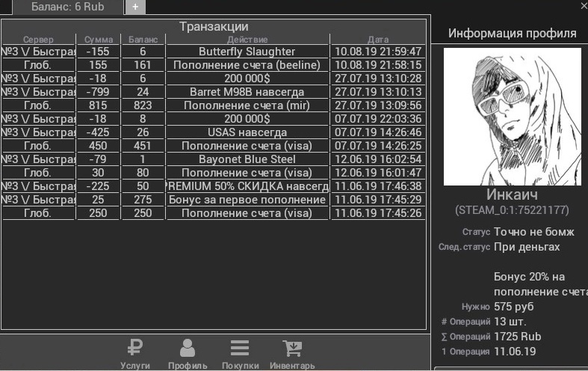Click the Действие column header
This screenshot has width=588, height=371.
pyautogui.click(x=247, y=39)
